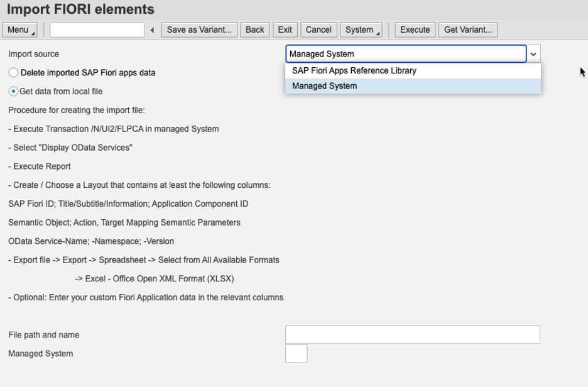Click Save as Variant button
588x387 pixels.
pyautogui.click(x=199, y=30)
